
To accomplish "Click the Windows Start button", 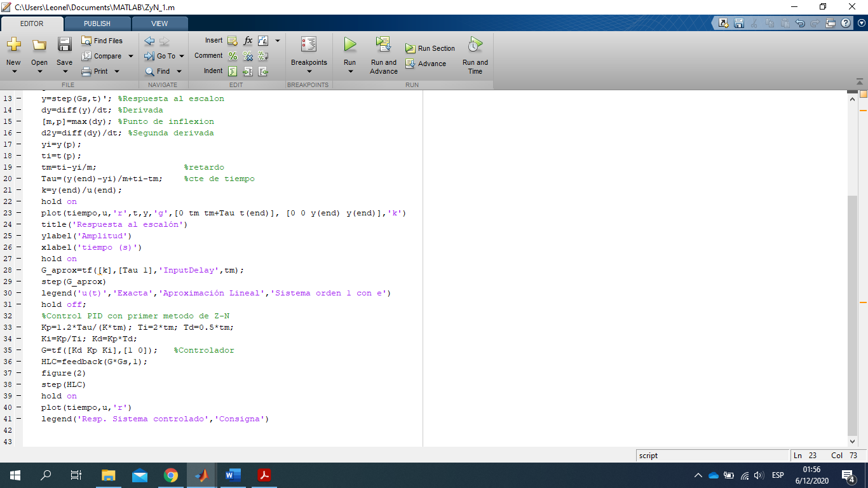I will click(x=15, y=475).
